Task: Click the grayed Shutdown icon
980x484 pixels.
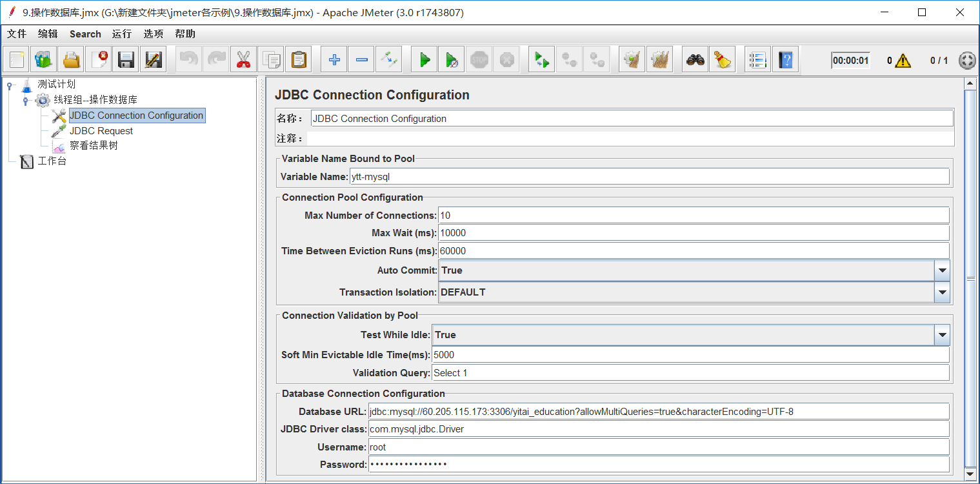Action: (x=506, y=60)
